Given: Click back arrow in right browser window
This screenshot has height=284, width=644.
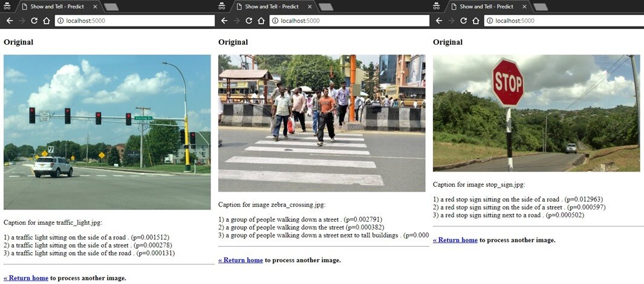Looking at the screenshot, I should point(439,21).
